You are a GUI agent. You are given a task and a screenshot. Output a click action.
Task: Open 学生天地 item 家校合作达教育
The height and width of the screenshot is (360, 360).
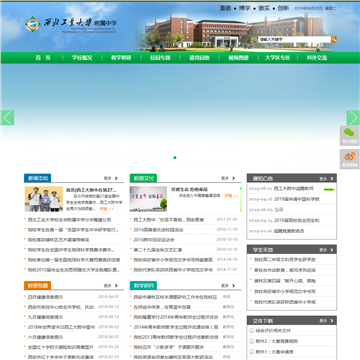click(x=285, y=270)
